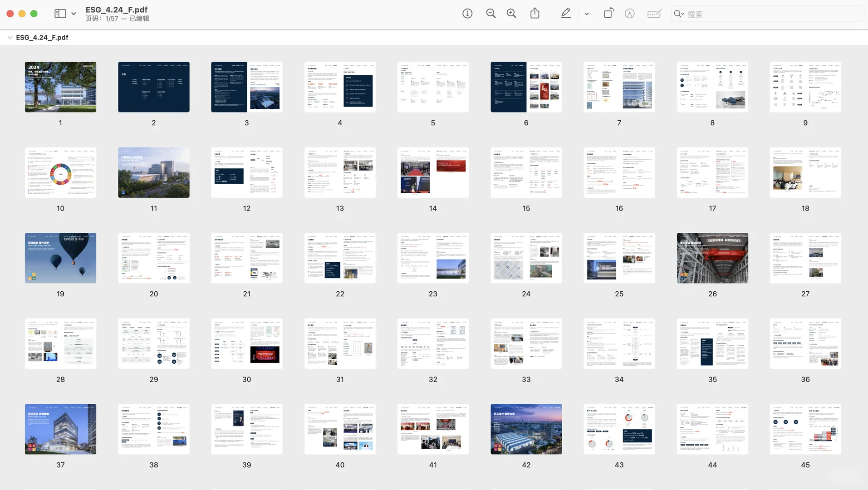The image size is (868, 490).
Task: Select the cover page thumbnail 1
Action: [x=60, y=87]
